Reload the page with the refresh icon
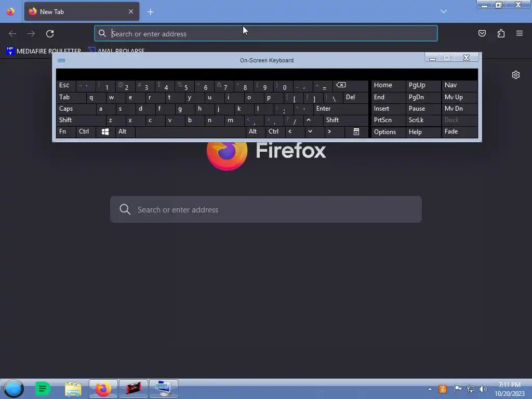The height and width of the screenshot is (399, 532). click(x=50, y=34)
